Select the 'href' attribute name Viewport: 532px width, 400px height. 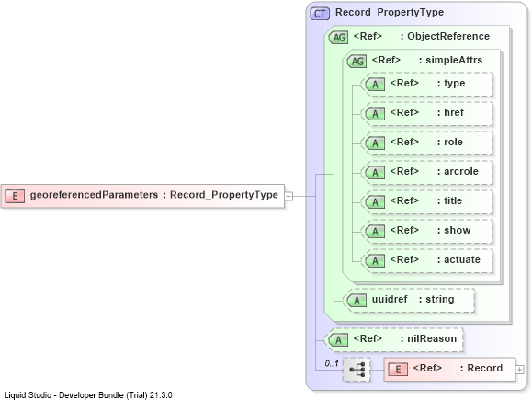454,112
